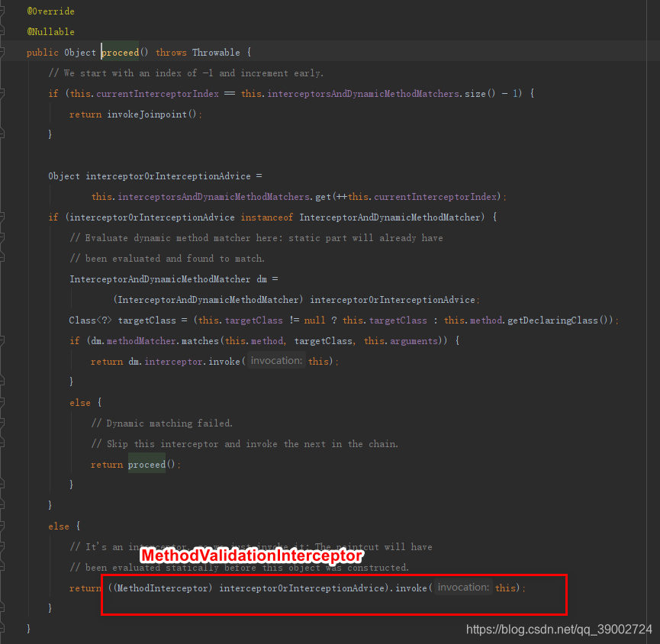Click the highlighted proceed() in the return statement
660x644 pixels.
[x=151, y=465]
